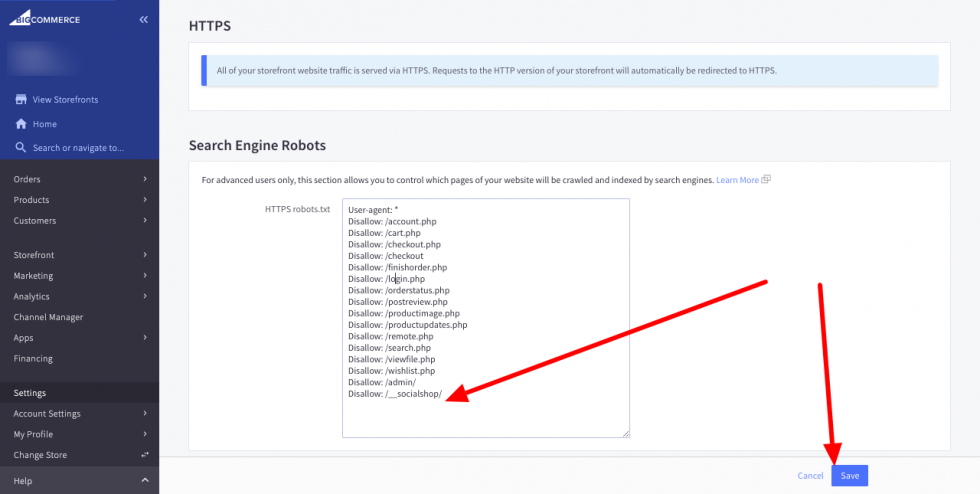980x494 pixels.
Task: Expand the Orders menu
Action: click(79, 179)
